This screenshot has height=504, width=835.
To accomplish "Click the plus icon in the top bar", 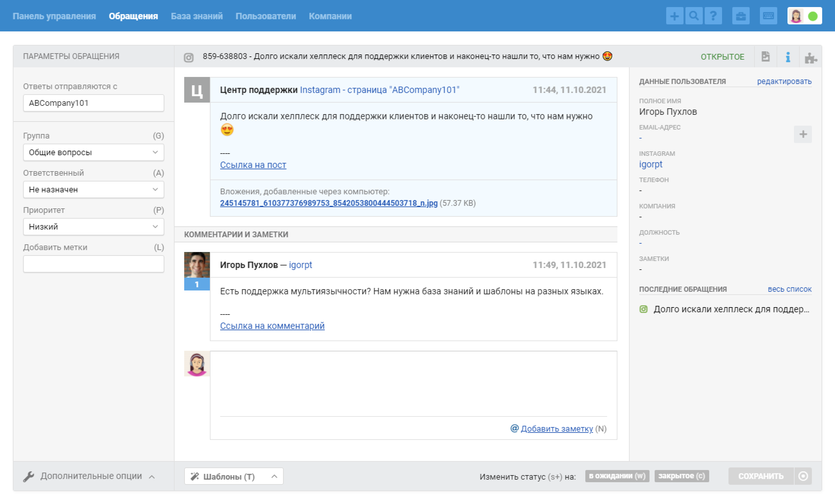I will (674, 16).
